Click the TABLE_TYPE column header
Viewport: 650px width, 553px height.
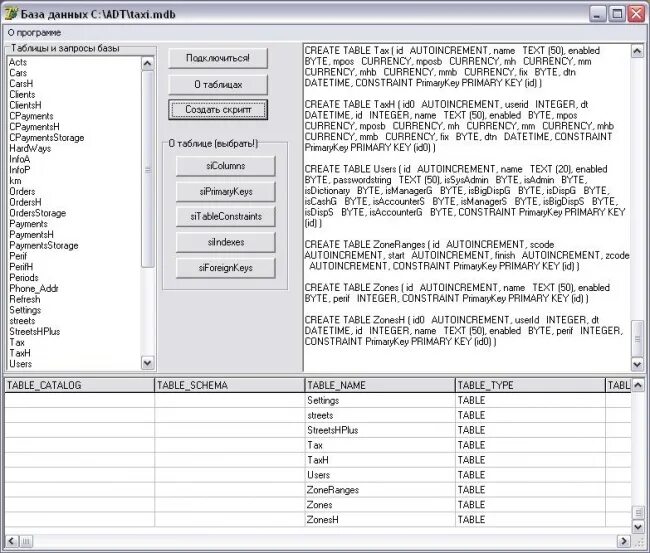click(x=531, y=386)
